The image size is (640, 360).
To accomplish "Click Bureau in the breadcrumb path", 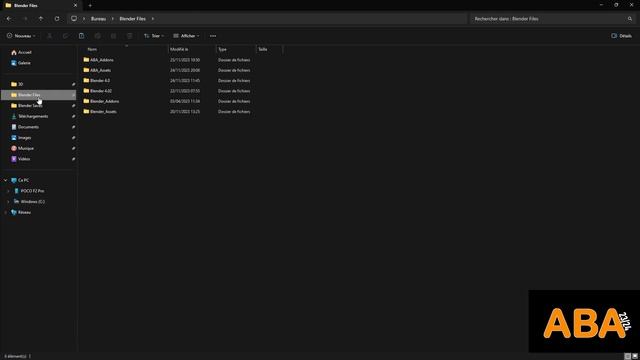I will tap(98, 19).
